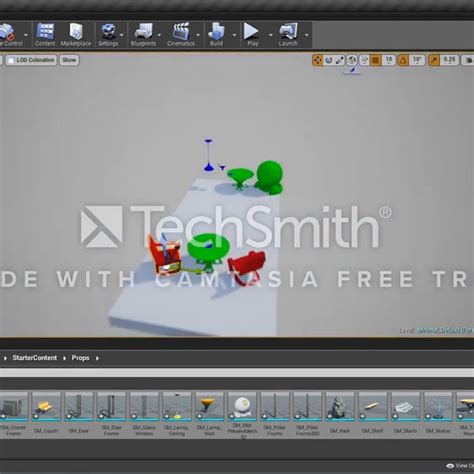Select the SM_GlassWindow asset thumbnail
Screen dimensions: 474x474
point(144,406)
